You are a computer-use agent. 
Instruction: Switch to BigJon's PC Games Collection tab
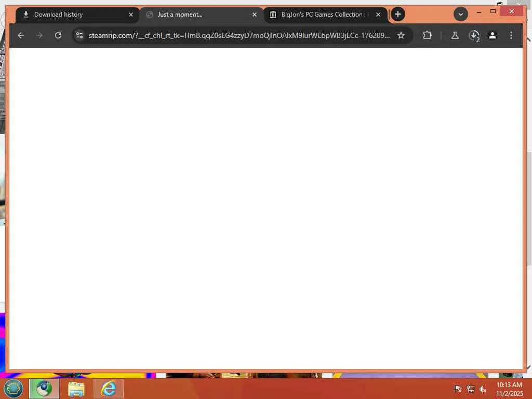pos(325,15)
